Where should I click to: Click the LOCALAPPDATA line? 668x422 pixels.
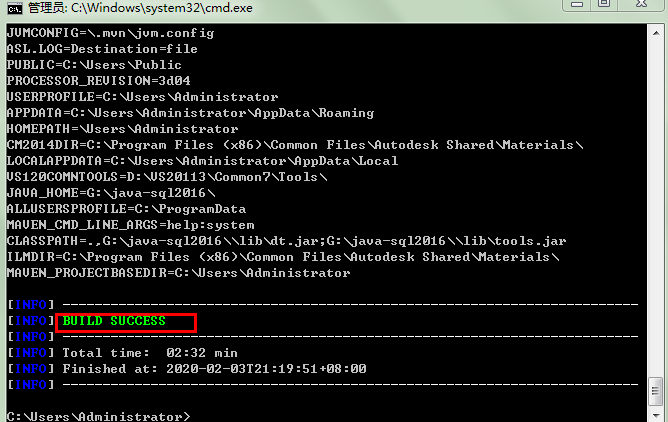pyautogui.click(x=202, y=161)
